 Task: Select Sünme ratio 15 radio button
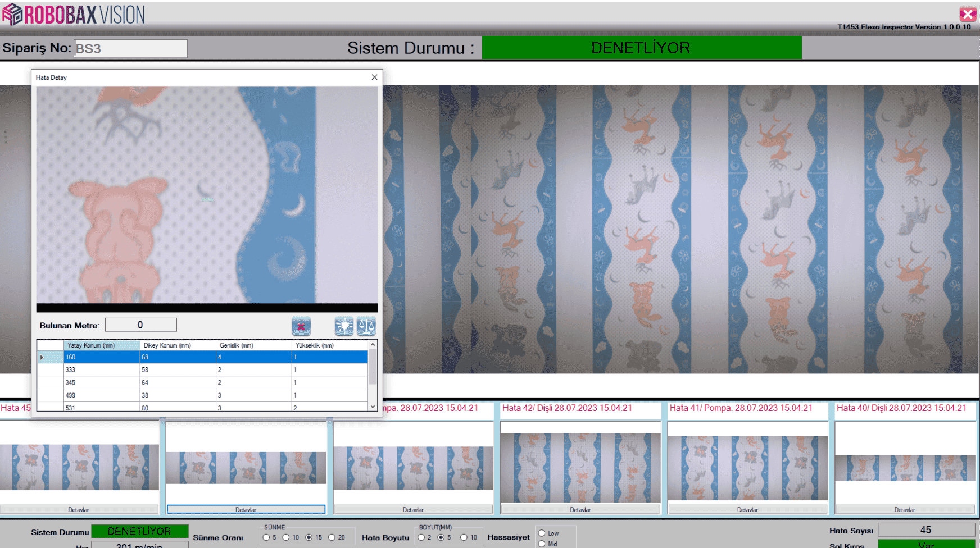click(308, 537)
